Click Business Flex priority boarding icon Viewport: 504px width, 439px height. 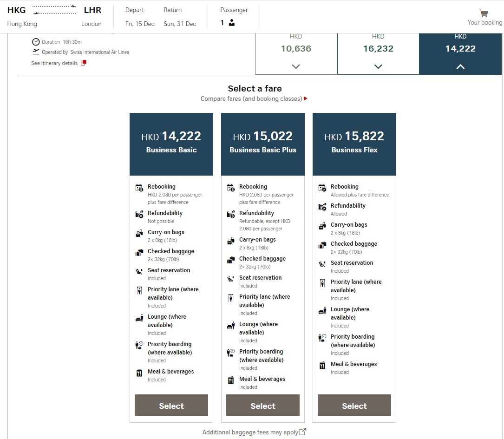322,338
